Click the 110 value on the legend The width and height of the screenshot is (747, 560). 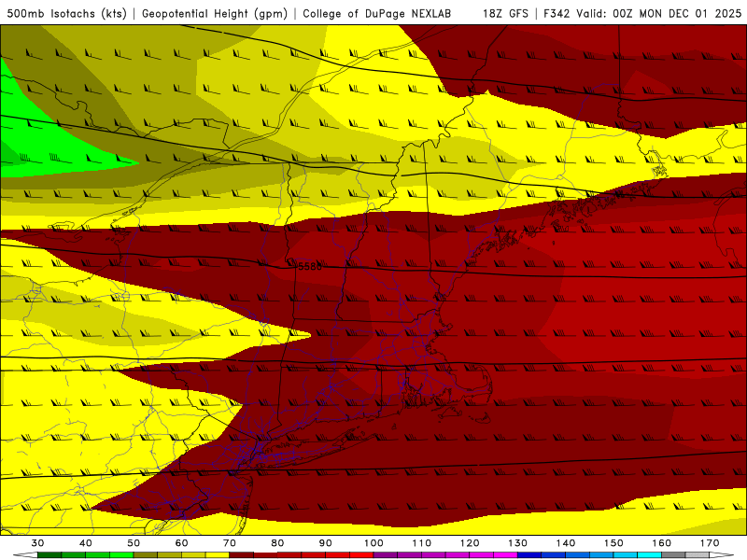422,543
